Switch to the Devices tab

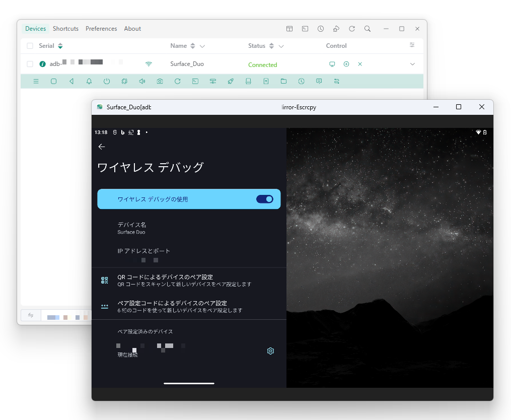(36, 29)
